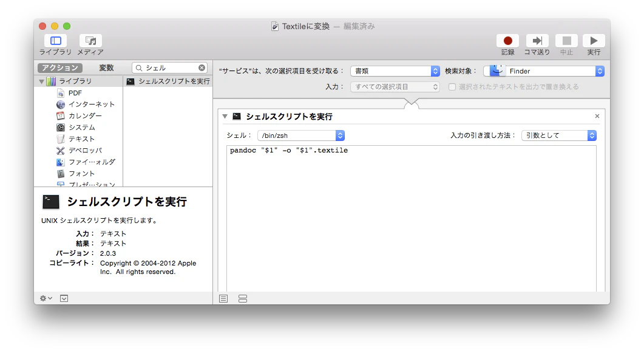644x353 pixels.
Task: Select the ファイ…ォルダ category
Action: (92, 162)
